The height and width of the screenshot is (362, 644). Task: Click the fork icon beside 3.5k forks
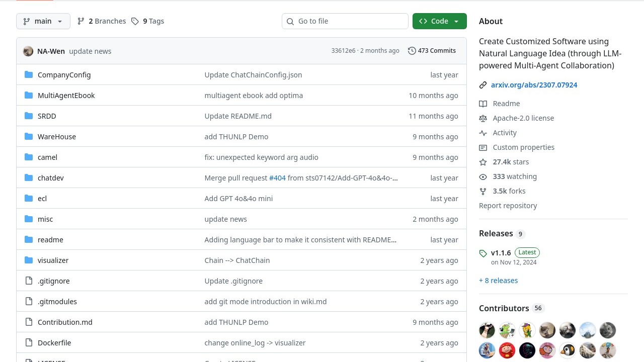click(x=483, y=191)
